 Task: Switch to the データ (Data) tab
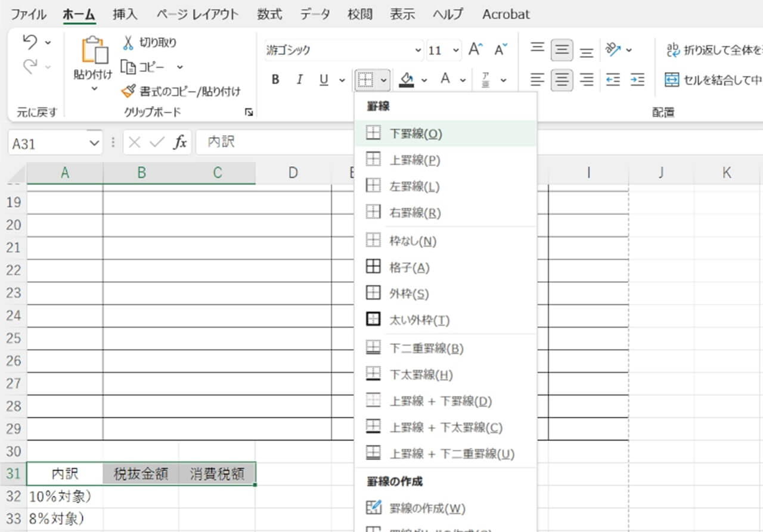point(315,14)
